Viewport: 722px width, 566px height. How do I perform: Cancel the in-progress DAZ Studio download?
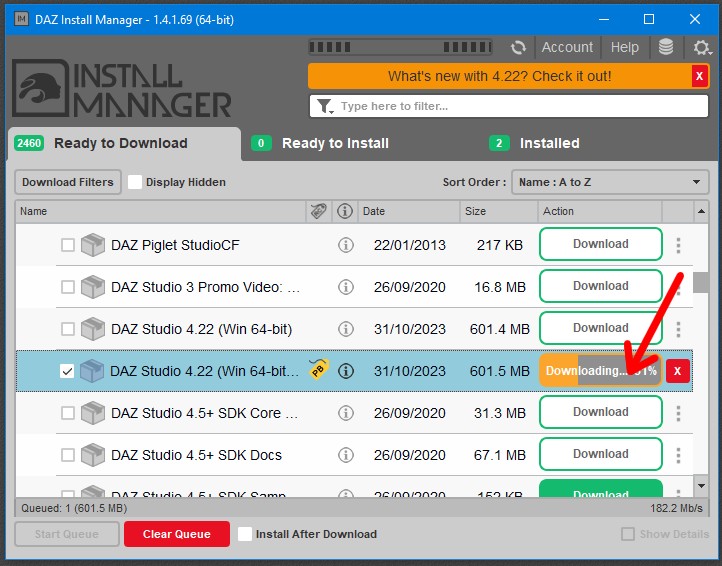678,371
